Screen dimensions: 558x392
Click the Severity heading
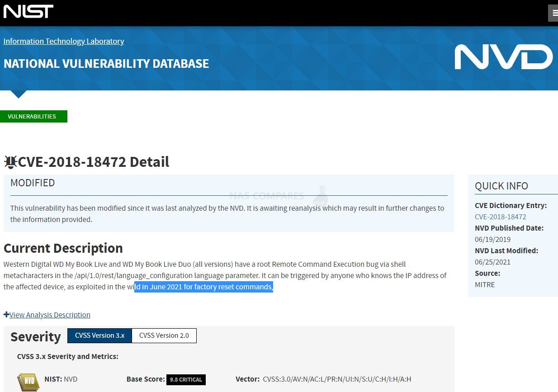(36, 337)
